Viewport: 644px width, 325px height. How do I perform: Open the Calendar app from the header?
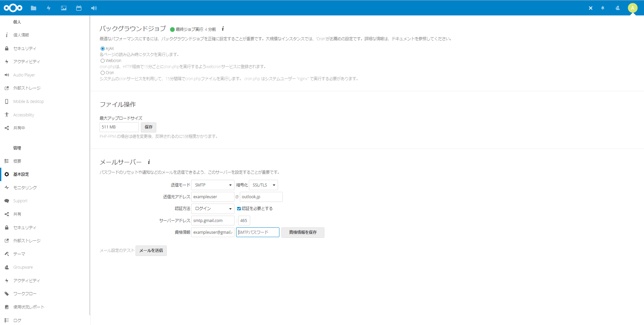79,8
